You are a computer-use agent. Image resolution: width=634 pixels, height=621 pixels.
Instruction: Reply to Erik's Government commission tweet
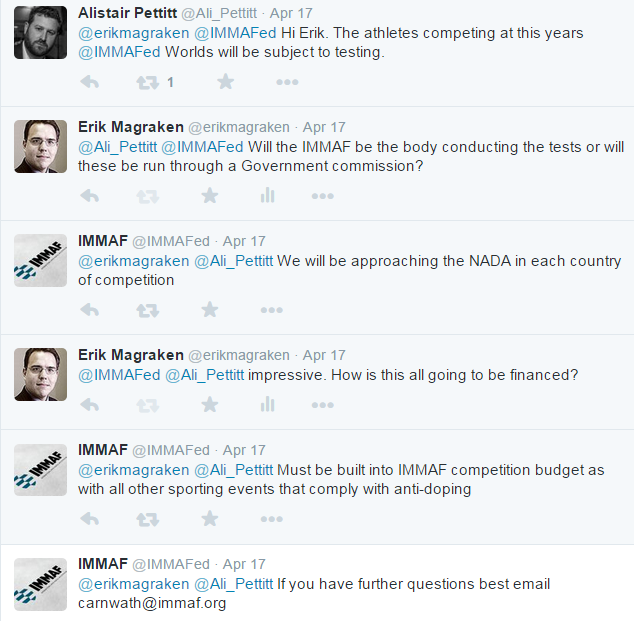(89, 196)
